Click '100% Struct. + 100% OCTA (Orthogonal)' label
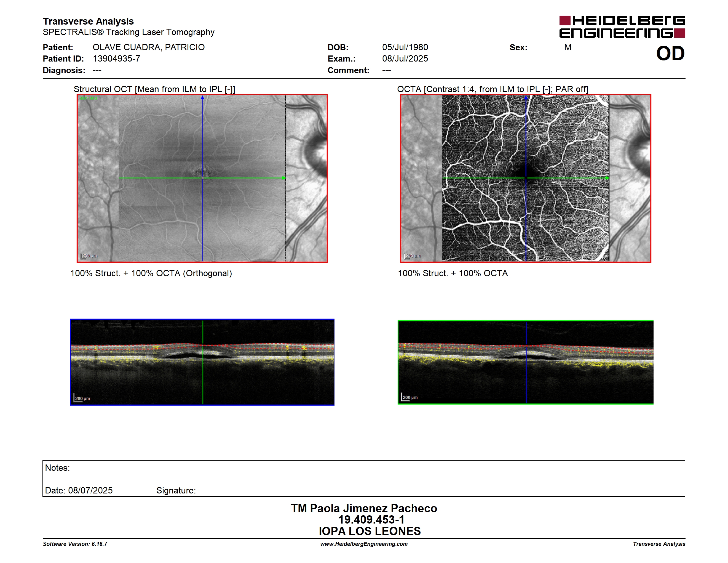This screenshot has width=728, height=563. (151, 273)
